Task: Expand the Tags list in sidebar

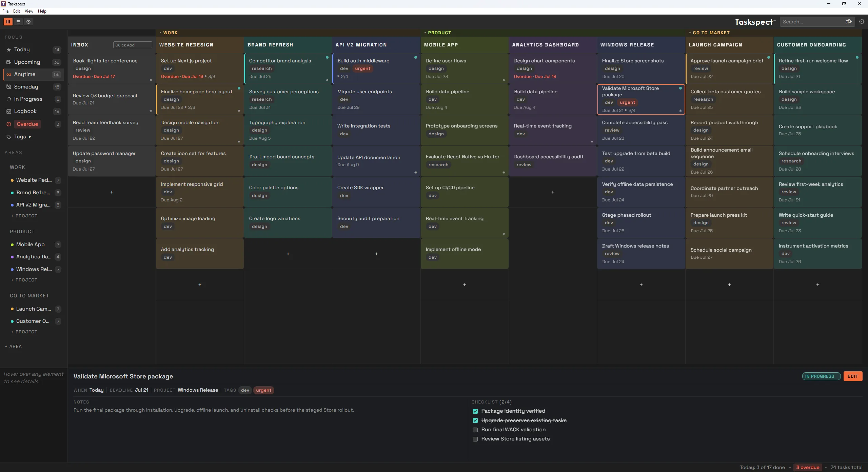Action: coord(30,137)
